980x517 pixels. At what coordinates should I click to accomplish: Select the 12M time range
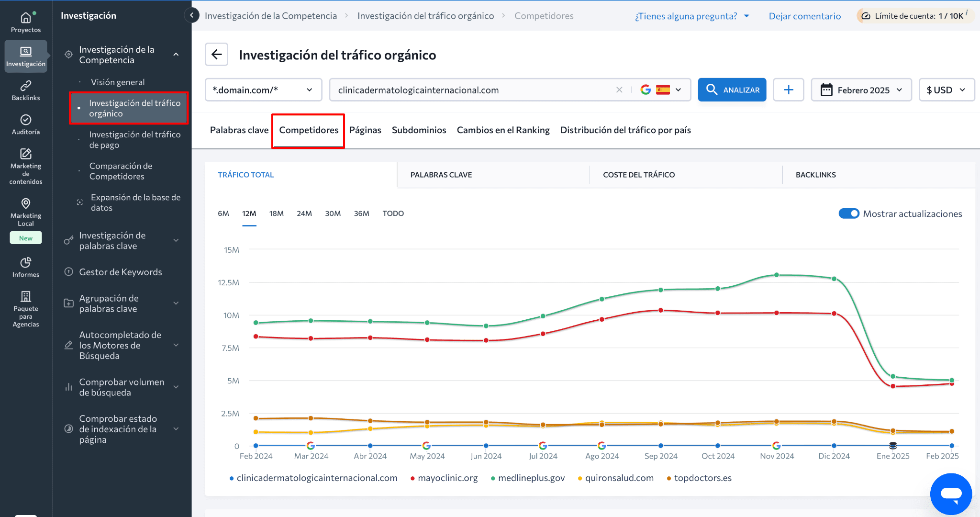tap(249, 214)
